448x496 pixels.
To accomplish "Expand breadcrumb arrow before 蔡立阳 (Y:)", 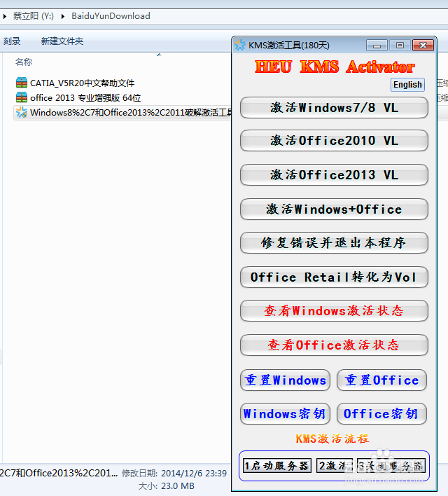I will point(5,16).
